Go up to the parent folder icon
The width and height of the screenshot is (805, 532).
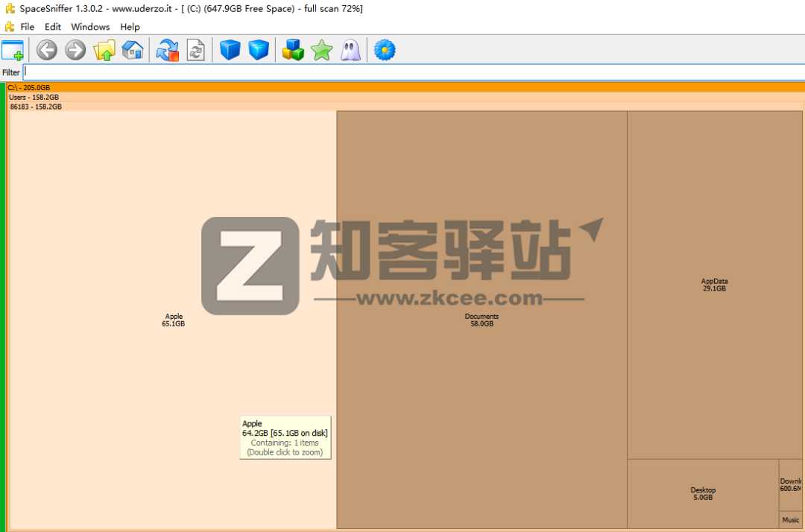click(104, 50)
